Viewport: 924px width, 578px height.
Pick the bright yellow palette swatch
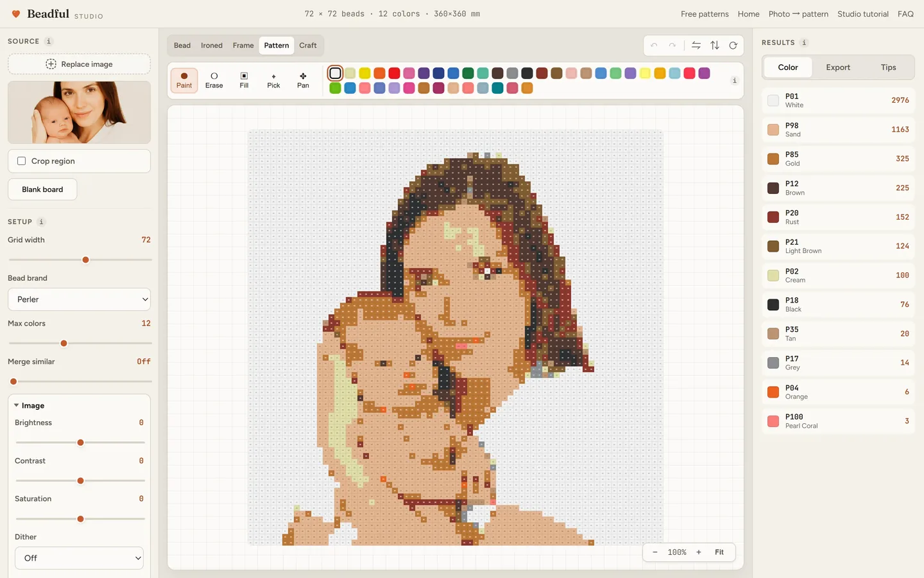coord(364,73)
